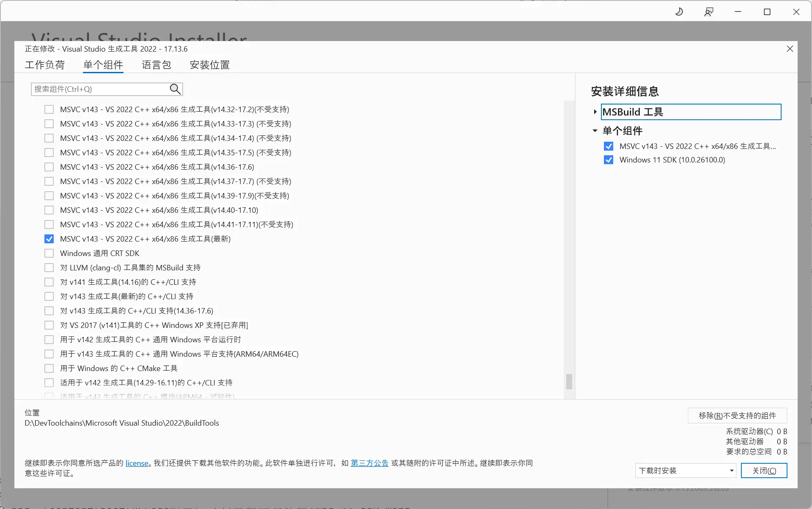Screen dimensions: 812x509
Task: Enable LLVM clang-cl MSBuild support checkbox
Action: 49,268
